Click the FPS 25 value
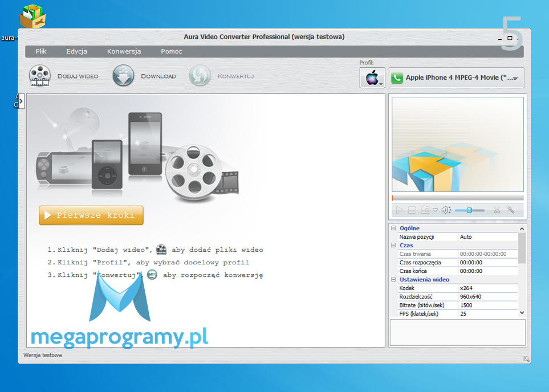The image size is (549, 392). [488, 313]
